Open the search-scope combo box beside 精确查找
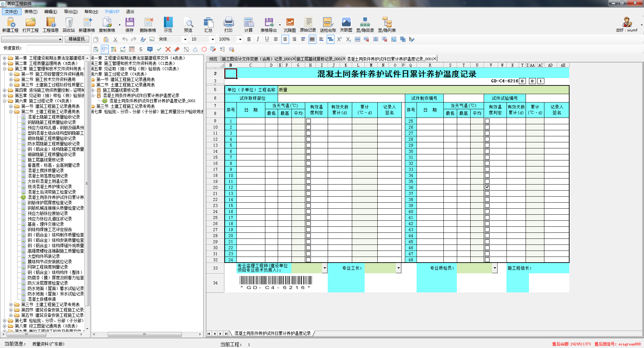 pos(32,39)
